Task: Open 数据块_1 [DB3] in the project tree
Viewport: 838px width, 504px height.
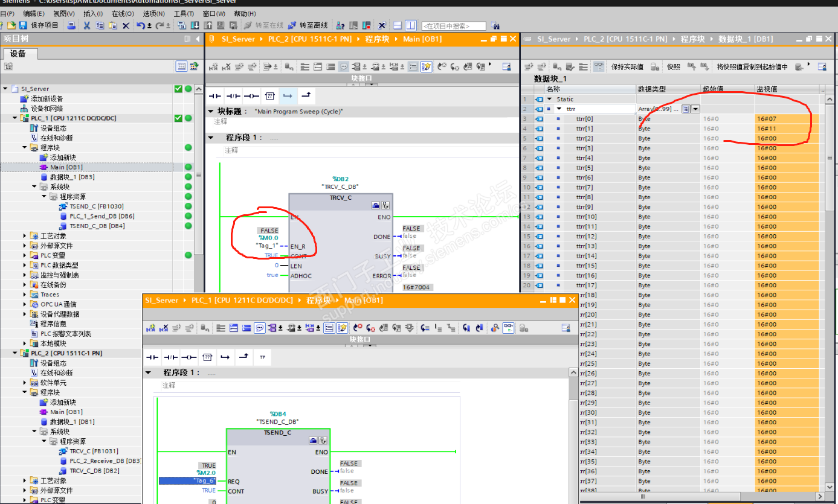Action: 71,177
